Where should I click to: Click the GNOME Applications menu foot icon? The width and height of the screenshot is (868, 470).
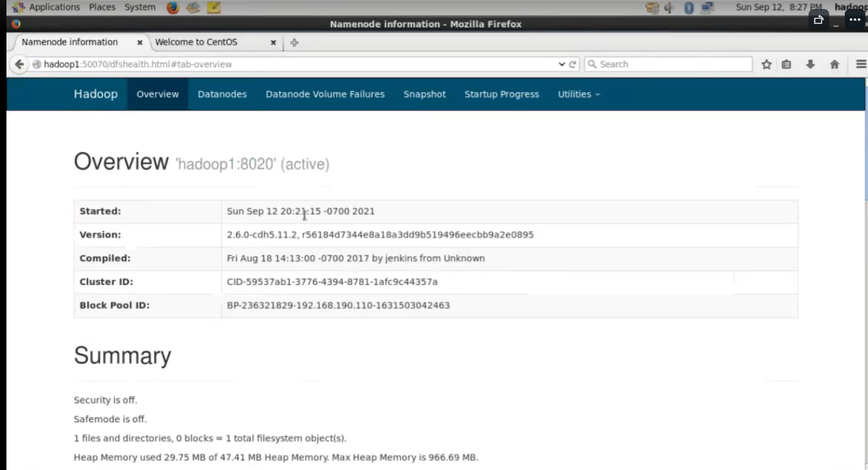pos(19,8)
